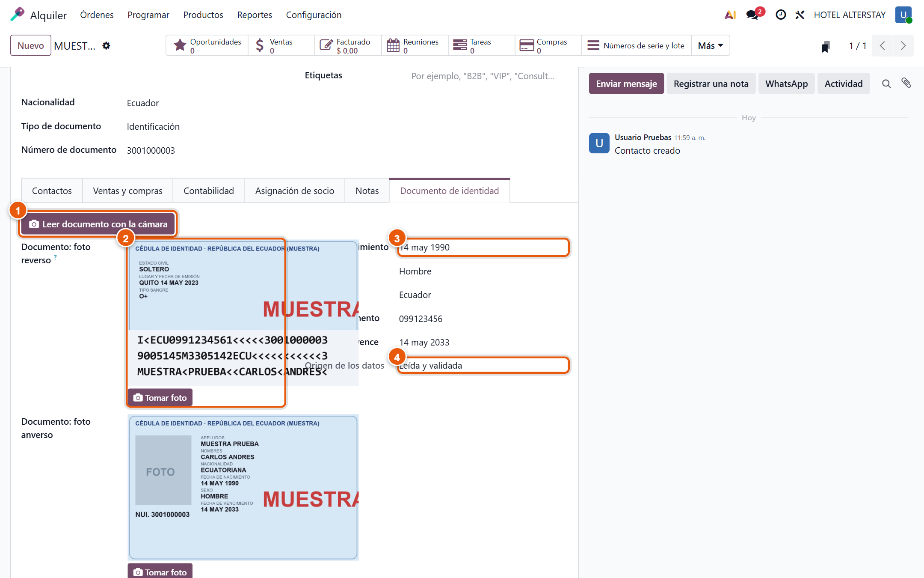Open the activities clock icon
The image size is (924, 578).
click(x=781, y=15)
